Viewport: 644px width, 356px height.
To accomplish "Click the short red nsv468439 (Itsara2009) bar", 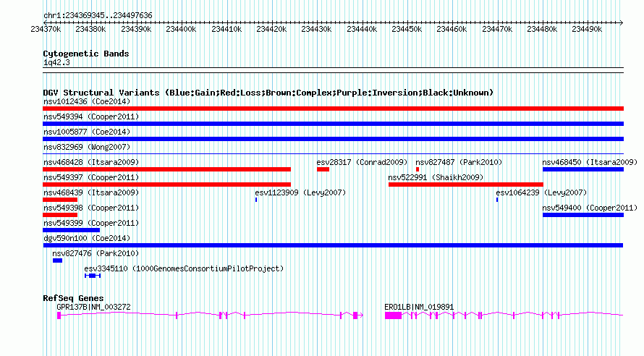I will click(x=60, y=200).
